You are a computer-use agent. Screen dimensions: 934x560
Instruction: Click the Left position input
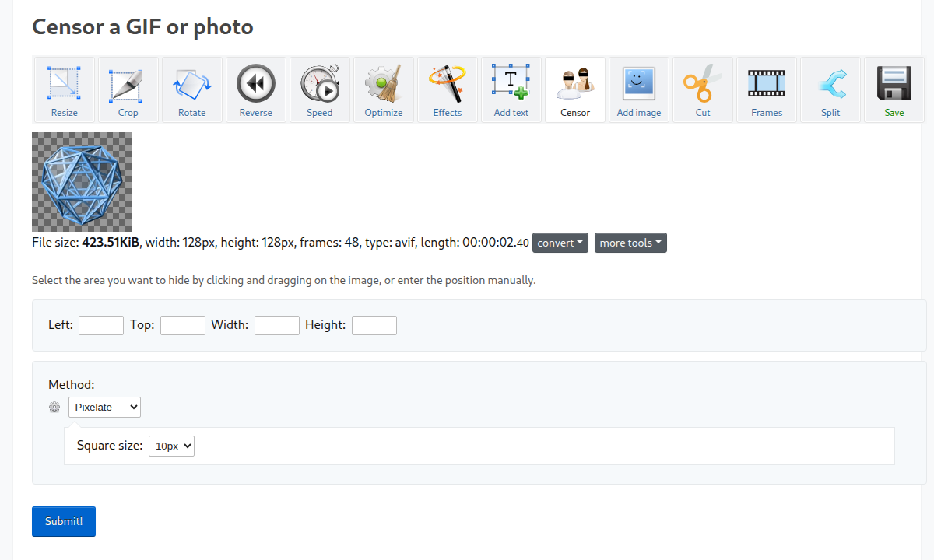coord(101,325)
